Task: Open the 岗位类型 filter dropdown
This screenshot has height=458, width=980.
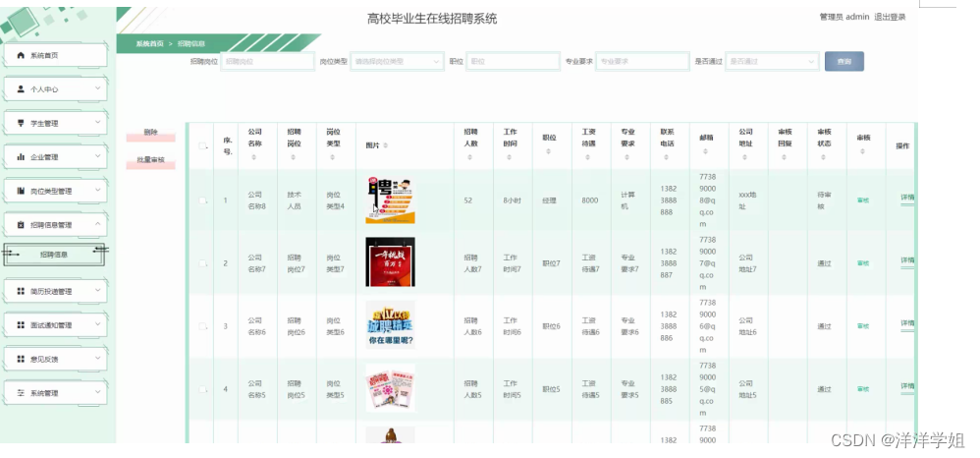Action: [x=397, y=61]
